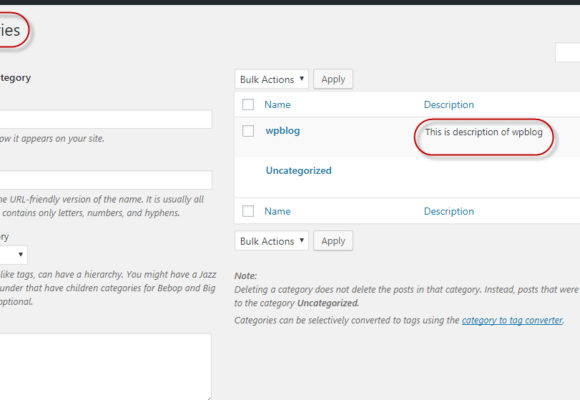Screen dimensions: 580x400
Task: Open the Uncategorized category link
Action: (299, 171)
